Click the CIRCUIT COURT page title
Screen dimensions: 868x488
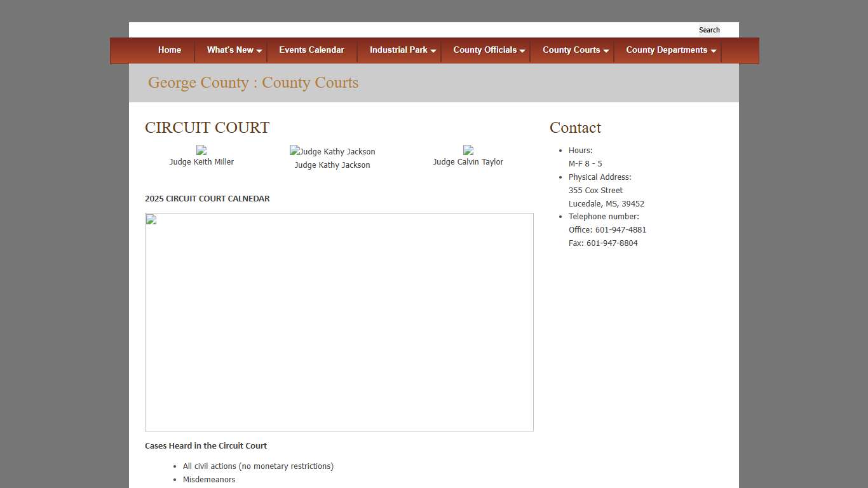coord(207,128)
